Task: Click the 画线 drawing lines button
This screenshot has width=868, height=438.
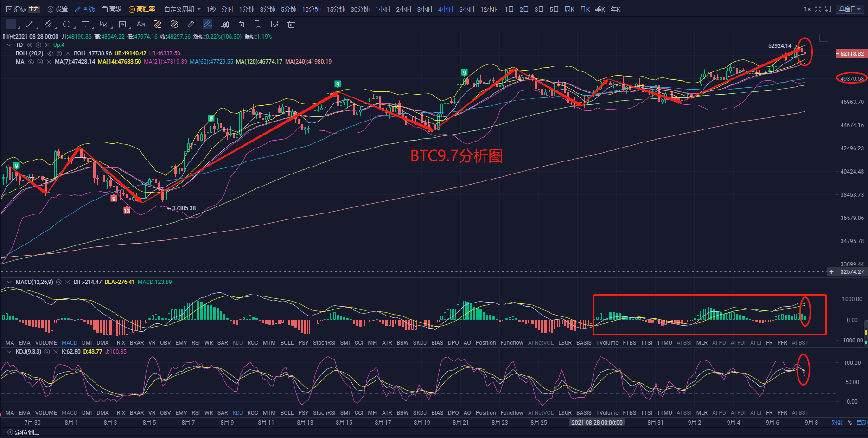Action: 85,9
